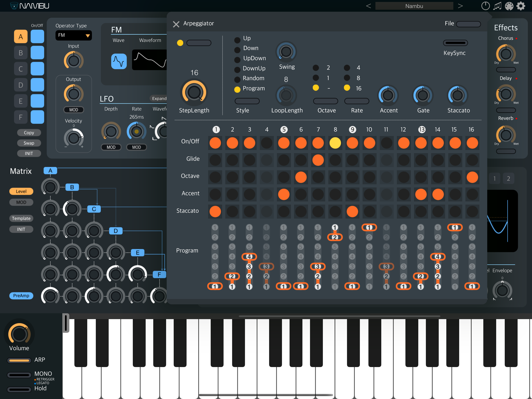Close the Arpeggiator panel with X
Viewport: 532px width, 399px height.
[x=176, y=24]
